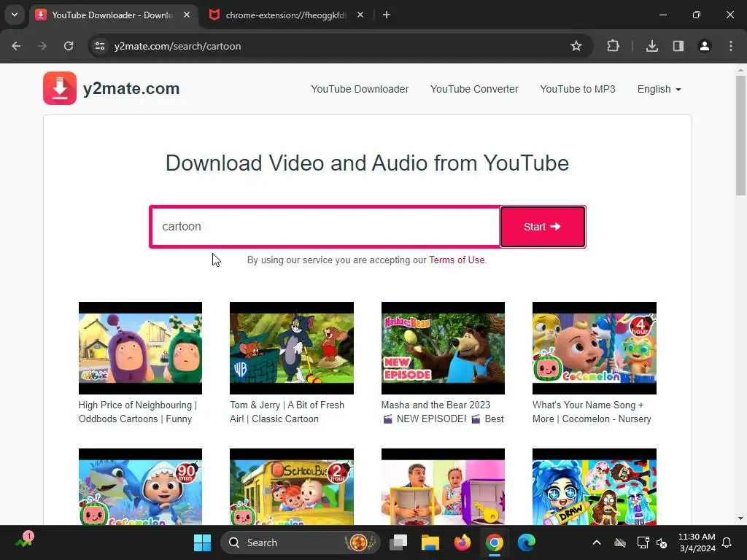Image resolution: width=747 pixels, height=560 pixels.
Task: Click Masha and the Bear 2023 title
Action: pos(442,412)
